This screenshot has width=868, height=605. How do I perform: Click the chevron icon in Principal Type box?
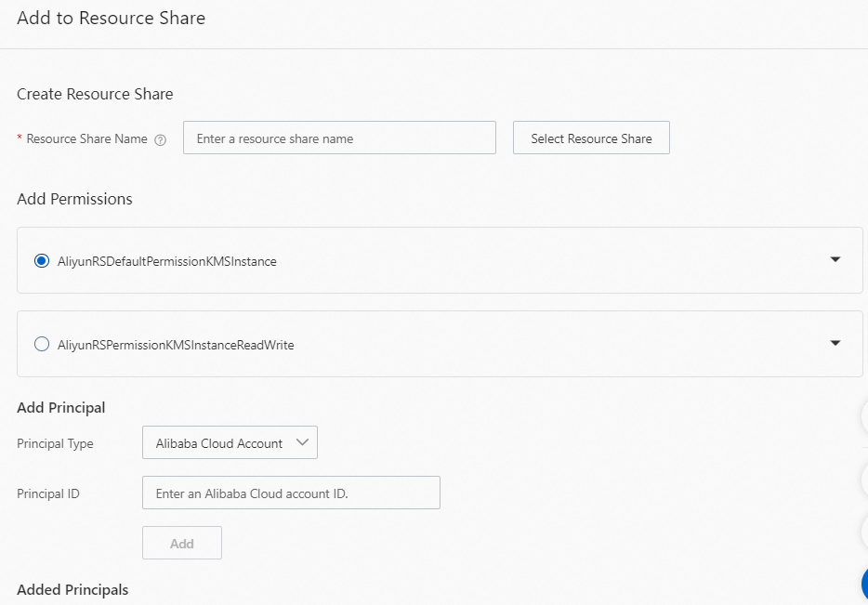[302, 442]
